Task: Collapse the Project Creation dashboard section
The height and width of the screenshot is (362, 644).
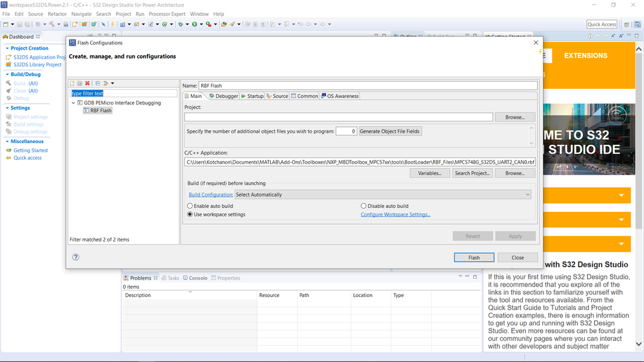Action: pyautogui.click(x=7, y=48)
